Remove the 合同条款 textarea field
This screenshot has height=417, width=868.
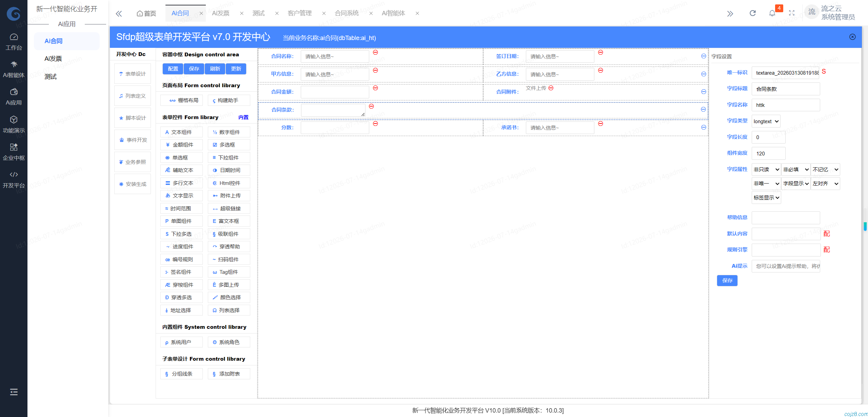pyautogui.click(x=371, y=106)
